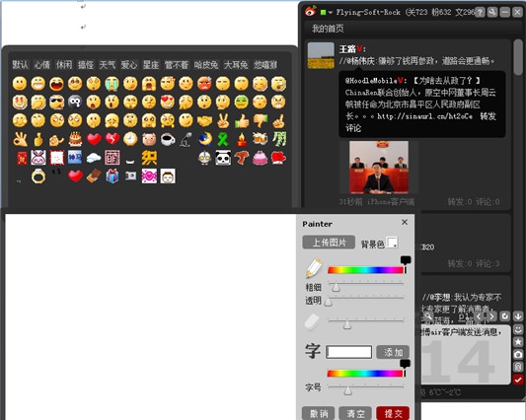Viewport: 526px width, 420px height.
Task: Adjust the 粗细 thickness slider
Action: (366, 285)
